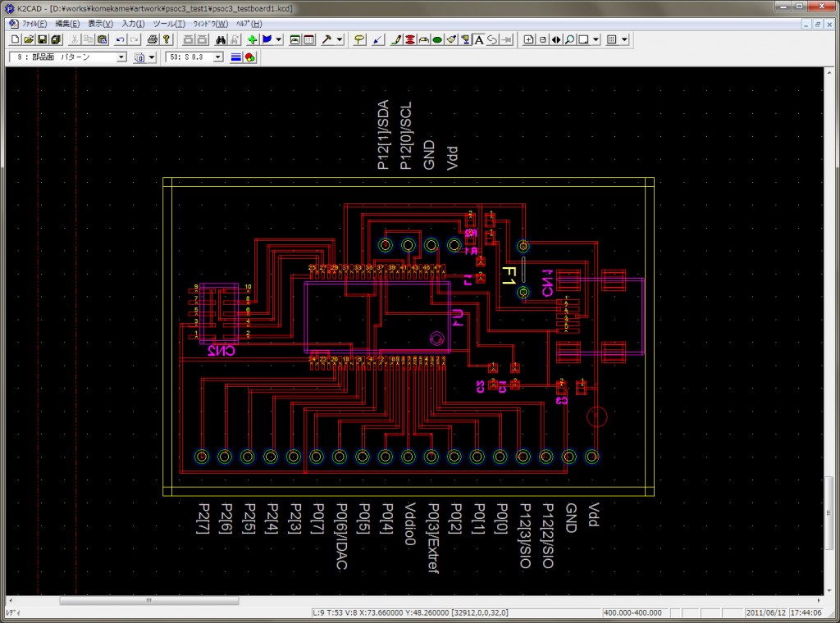Click the save floppy disk button
840x623 pixels.
click(43, 39)
